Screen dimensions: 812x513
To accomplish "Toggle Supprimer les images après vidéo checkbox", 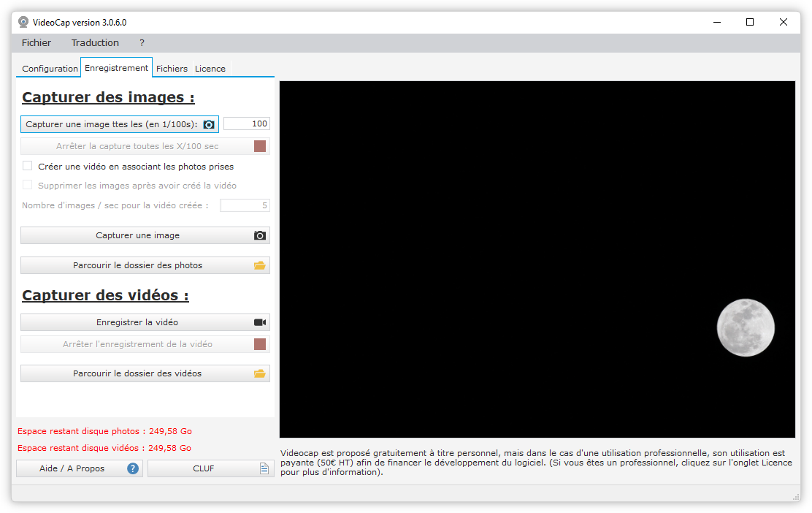I will (28, 185).
